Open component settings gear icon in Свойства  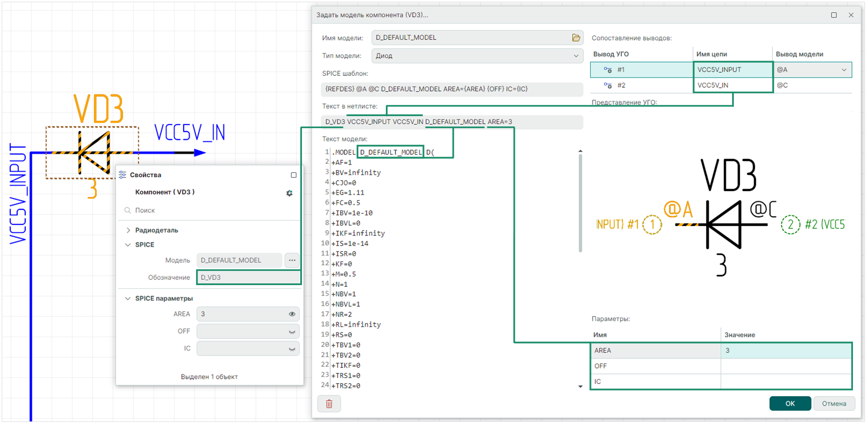(x=289, y=193)
